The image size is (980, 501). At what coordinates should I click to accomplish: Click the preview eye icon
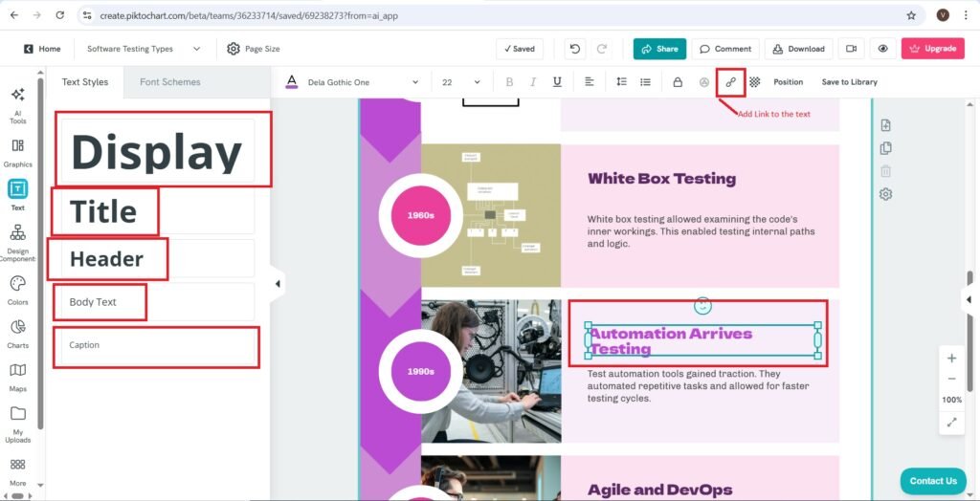[883, 49]
